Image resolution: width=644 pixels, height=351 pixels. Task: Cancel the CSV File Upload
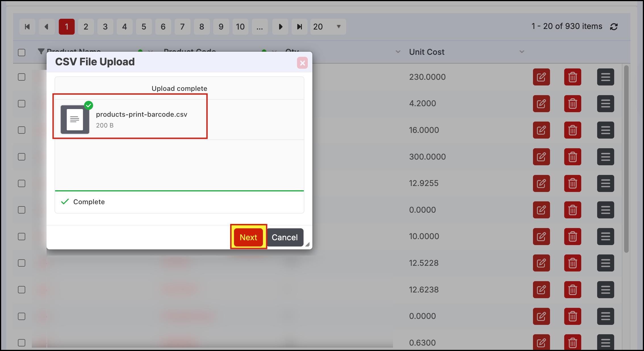[285, 237]
